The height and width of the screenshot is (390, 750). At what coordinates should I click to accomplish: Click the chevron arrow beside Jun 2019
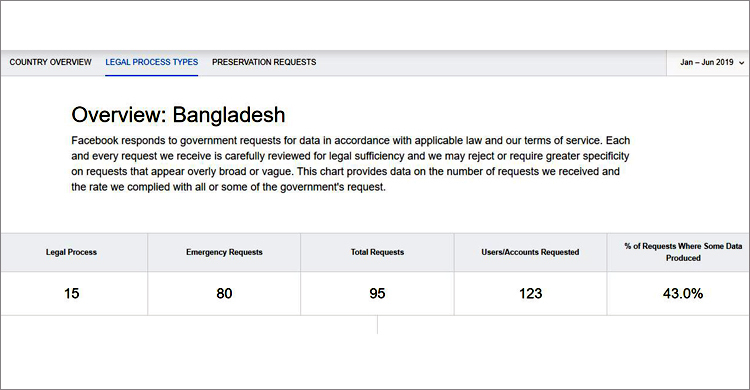pyautogui.click(x=741, y=63)
